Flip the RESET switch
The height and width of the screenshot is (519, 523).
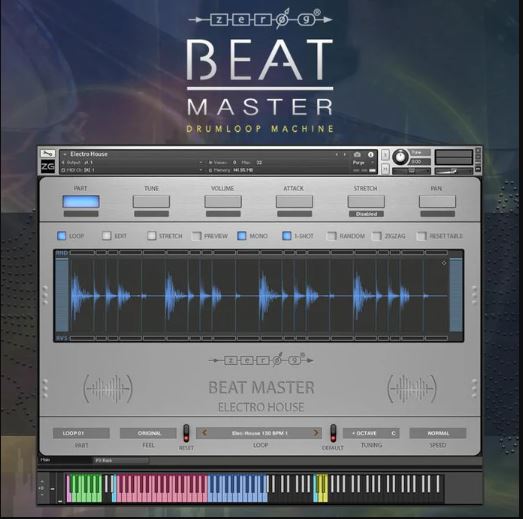tap(186, 433)
